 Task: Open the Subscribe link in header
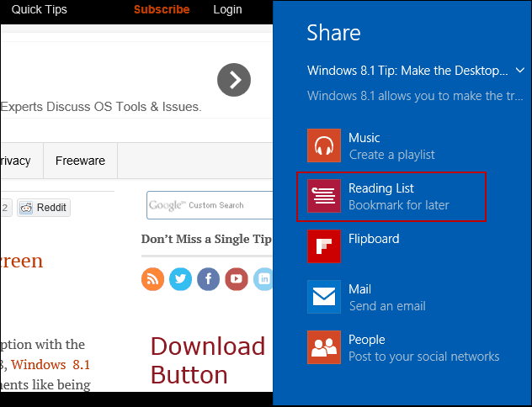[x=162, y=9]
